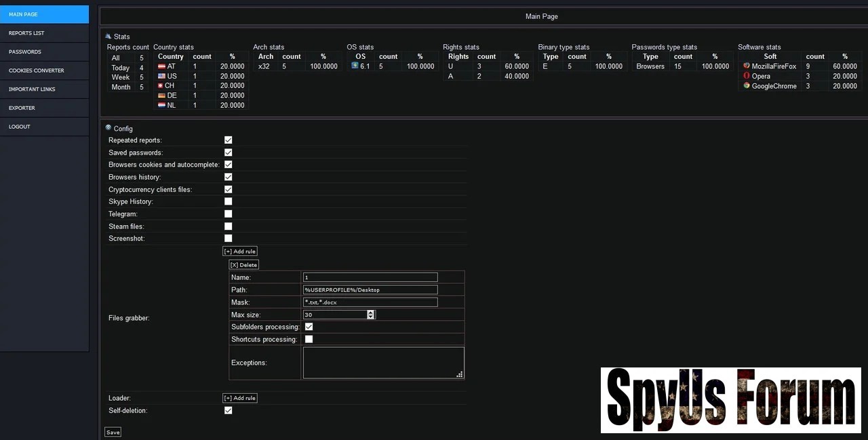The image size is (868, 440).
Task: Uncheck the Repeated reports checkbox
Action: [228, 140]
